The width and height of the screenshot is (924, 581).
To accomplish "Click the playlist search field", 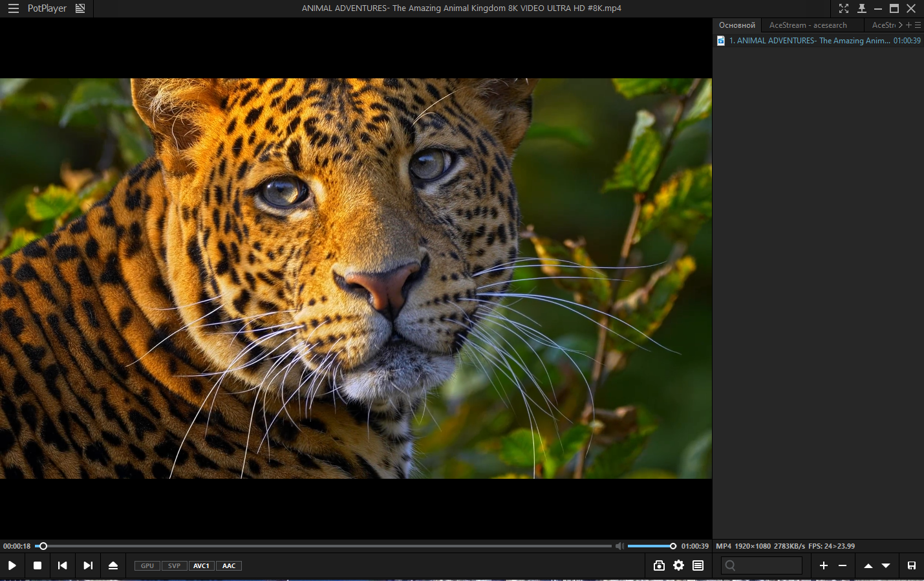I will 762,565.
